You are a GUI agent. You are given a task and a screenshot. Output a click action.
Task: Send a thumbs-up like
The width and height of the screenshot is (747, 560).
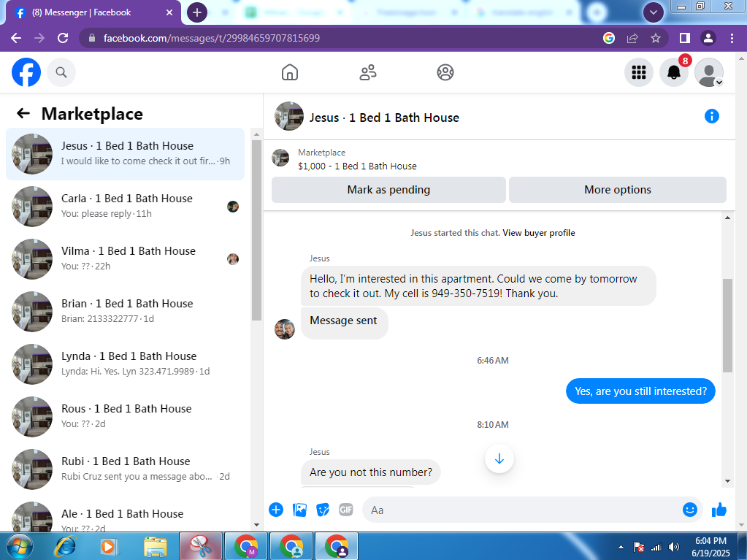pos(719,510)
